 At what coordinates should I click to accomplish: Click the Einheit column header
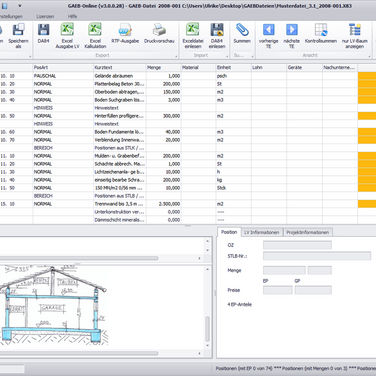[234, 67]
